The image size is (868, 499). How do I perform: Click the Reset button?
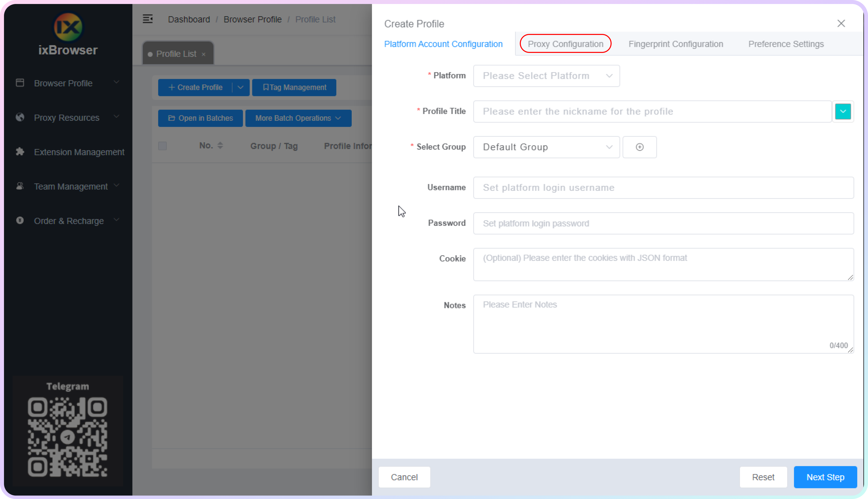[x=763, y=477]
